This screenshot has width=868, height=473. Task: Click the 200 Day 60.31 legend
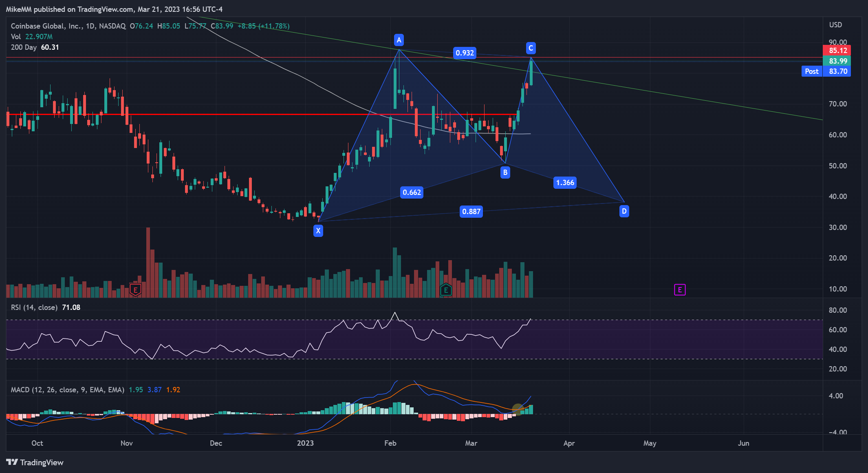35,47
